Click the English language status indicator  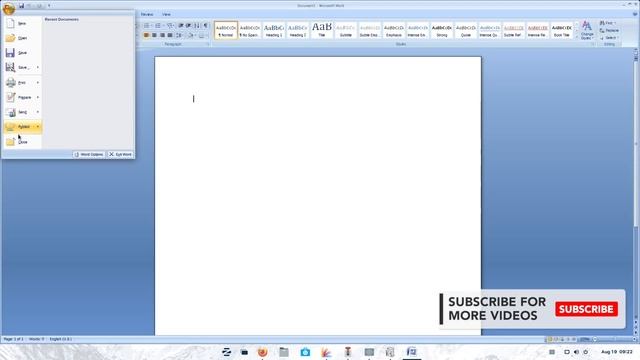(x=60, y=339)
